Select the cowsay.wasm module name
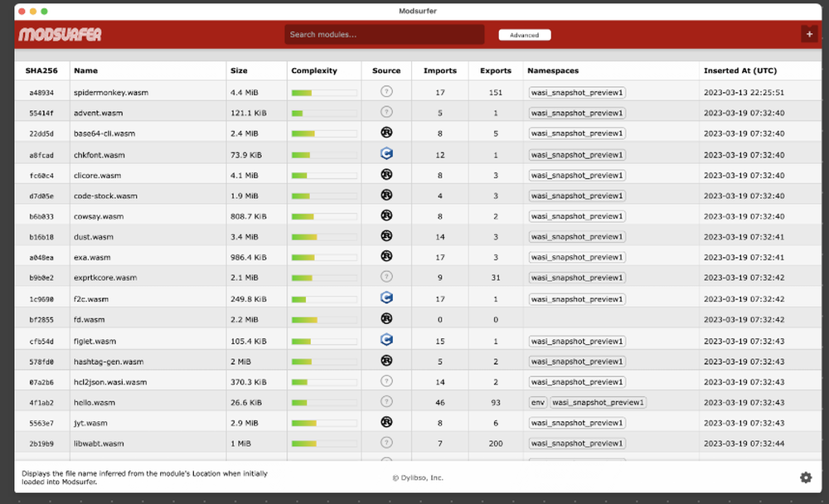 [x=99, y=216]
